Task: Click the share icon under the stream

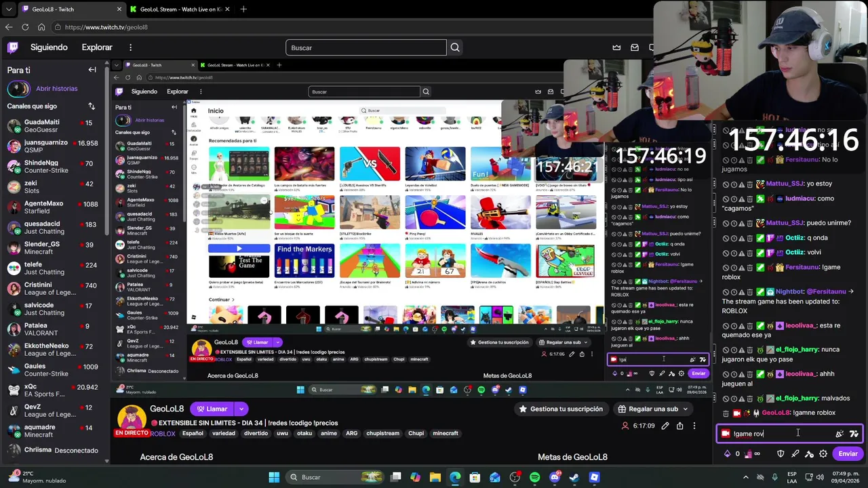Action: (x=679, y=426)
